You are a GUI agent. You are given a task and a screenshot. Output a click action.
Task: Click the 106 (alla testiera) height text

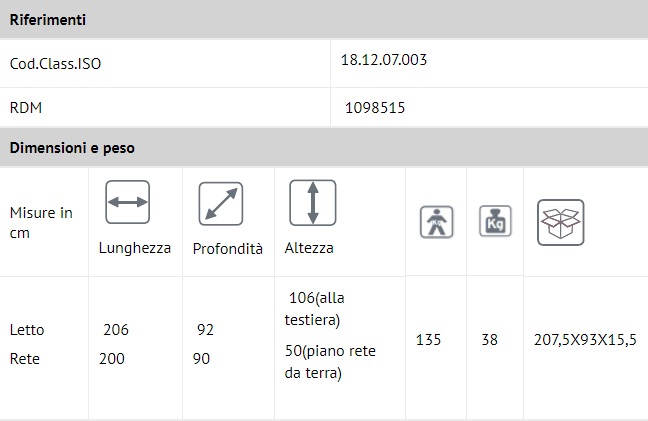314,309
